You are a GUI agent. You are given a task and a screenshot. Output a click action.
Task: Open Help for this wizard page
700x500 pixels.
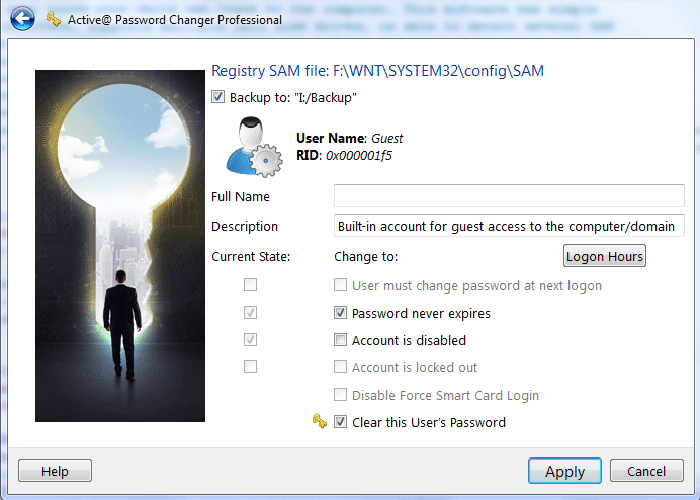point(55,471)
